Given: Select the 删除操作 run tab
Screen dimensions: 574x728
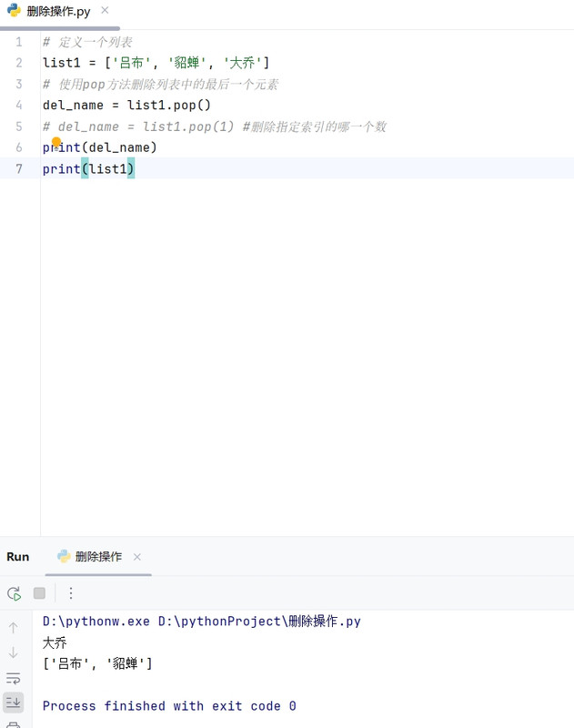Looking at the screenshot, I should (98, 557).
